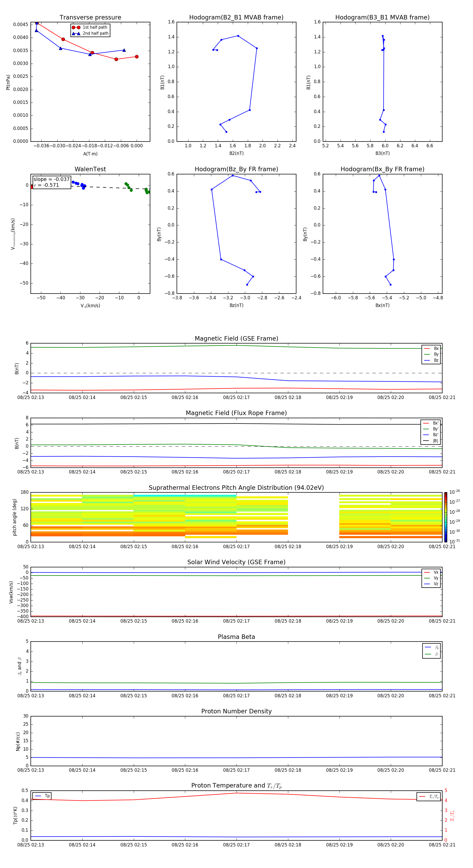Screen dimensions: 473x868
Task: Click the 'Hodogram(B2_B1 MVAB frame)' title
Action: pyautogui.click(x=236, y=18)
